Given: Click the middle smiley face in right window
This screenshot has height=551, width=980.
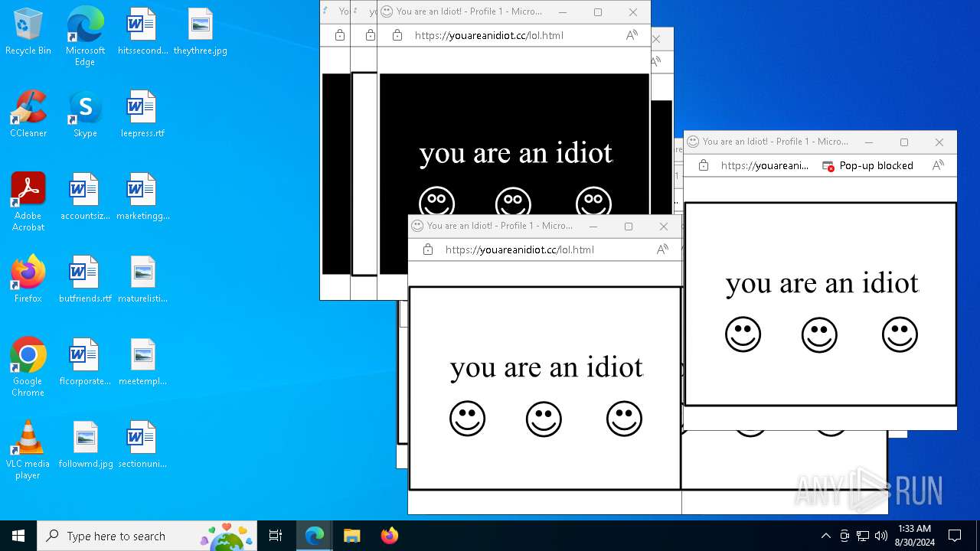Looking at the screenshot, I should 819,334.
